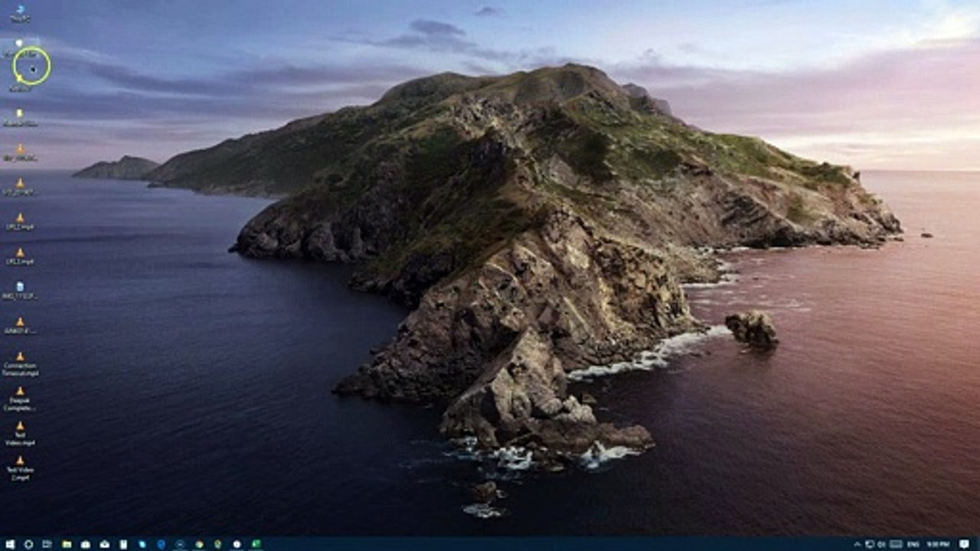Image resolution: width=980 pixels, height=551 pixels.
Task: Open the clock showing 9:30 PM
Action: 938,544
